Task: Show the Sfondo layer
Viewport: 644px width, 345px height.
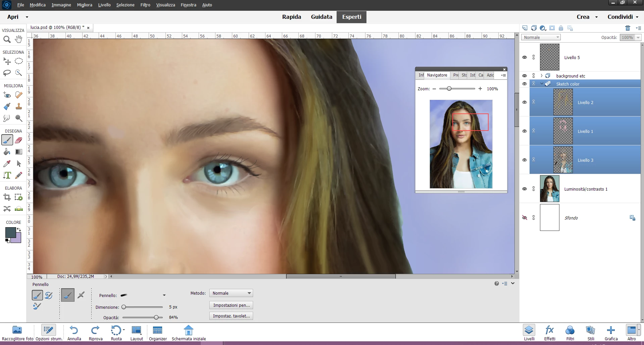Action: coord(525,218)
